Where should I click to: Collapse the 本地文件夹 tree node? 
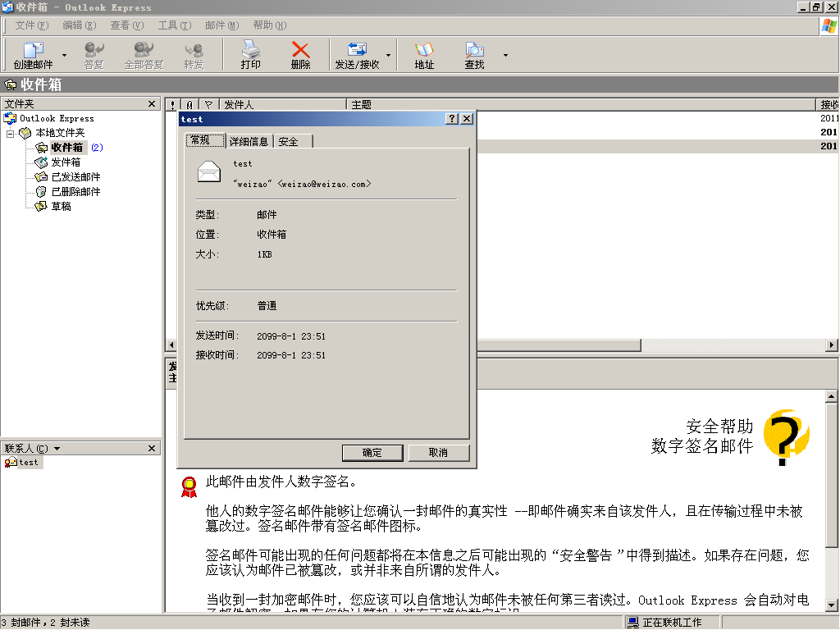(10, 134)
